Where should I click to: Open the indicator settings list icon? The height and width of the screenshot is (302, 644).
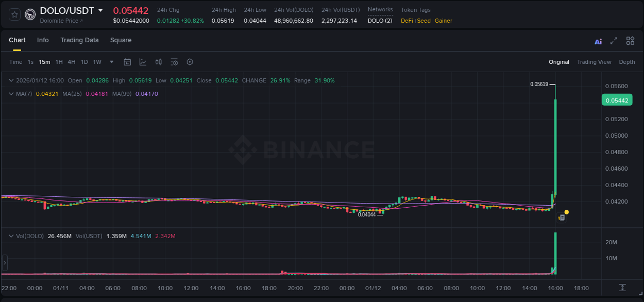pos(174,62)
